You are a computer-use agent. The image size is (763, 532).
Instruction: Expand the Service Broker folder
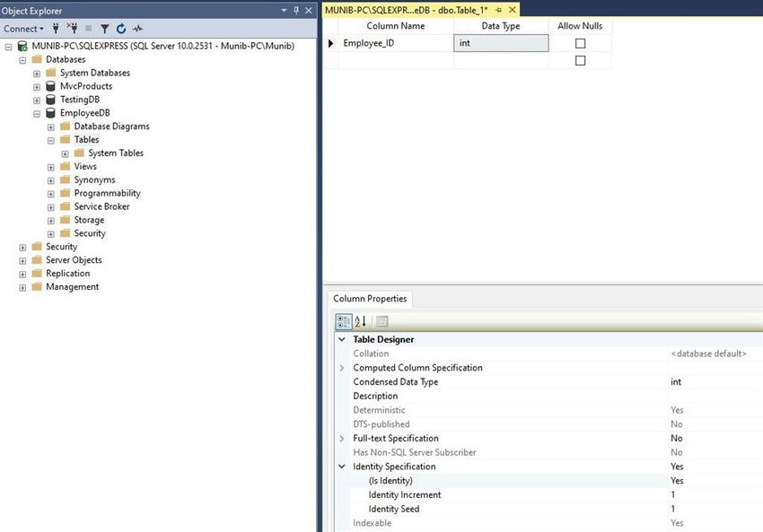[x=50, y=207]
